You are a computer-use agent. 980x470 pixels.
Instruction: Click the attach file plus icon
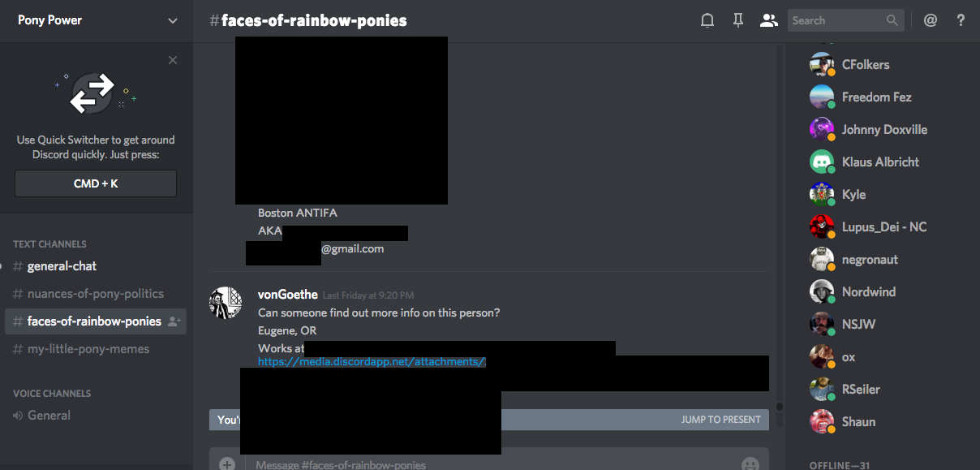coord(227,464)
